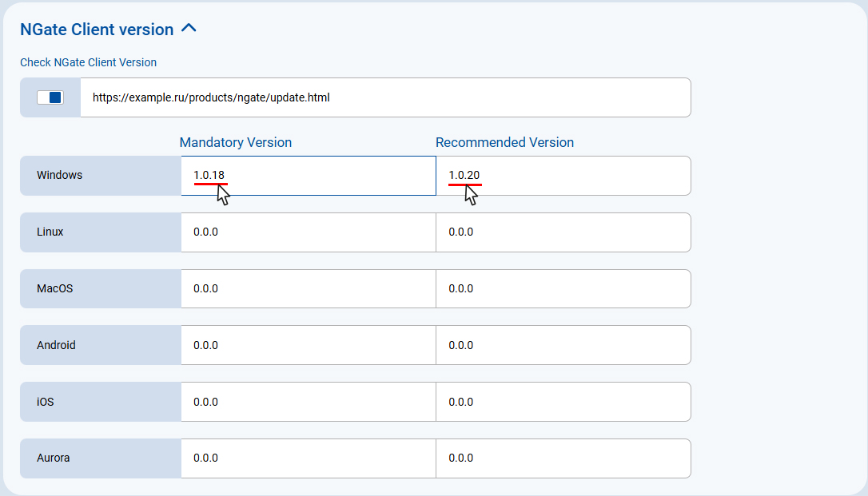
Task: Click iOS recommended version field
Action: pyautogui.click(x=563, y=402)
